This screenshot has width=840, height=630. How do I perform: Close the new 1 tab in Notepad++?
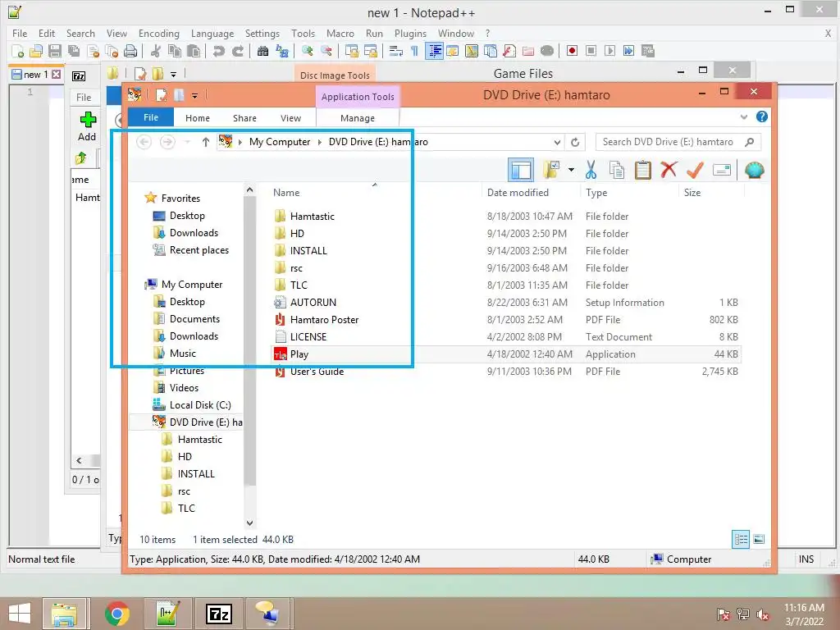(x=56, y=75)
